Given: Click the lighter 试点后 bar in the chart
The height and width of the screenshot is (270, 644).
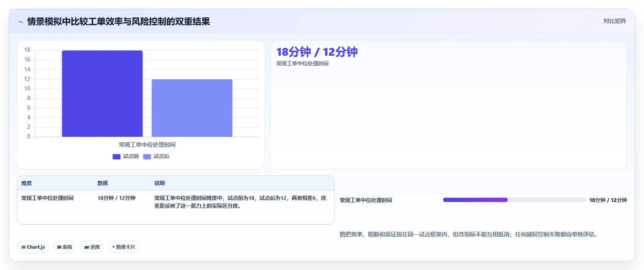Looking at the screenshot, I should (192, 108).
